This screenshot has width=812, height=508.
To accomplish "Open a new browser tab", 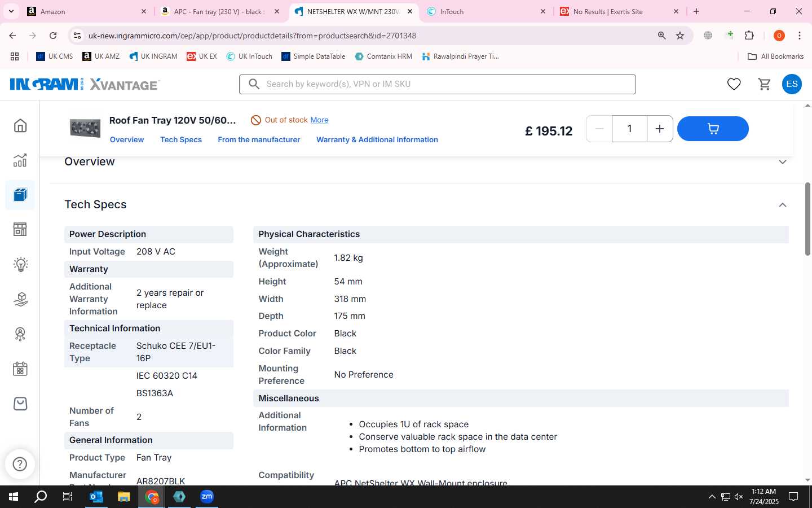I will click(696, 11).
